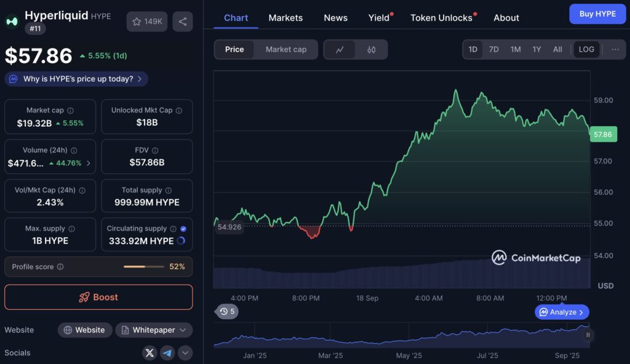Click the 999.99M HYPE total supply value
This screenshot has height=364, width=630.
(x=147, y=202)
